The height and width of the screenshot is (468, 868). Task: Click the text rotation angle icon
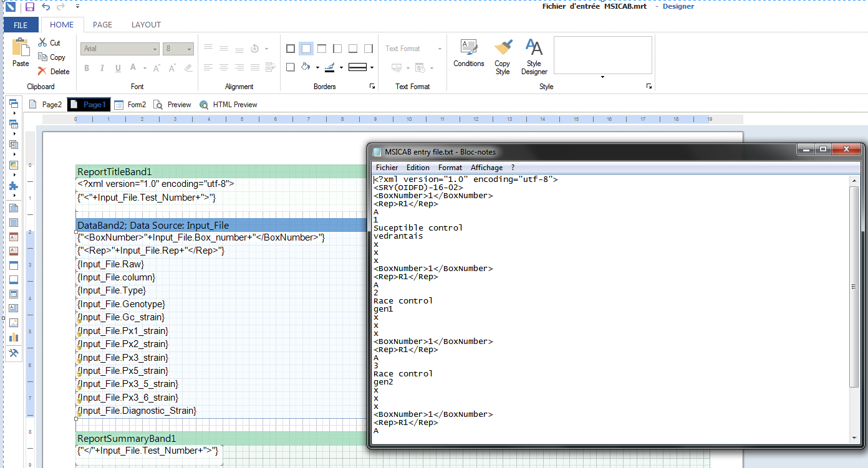point(255,49)
